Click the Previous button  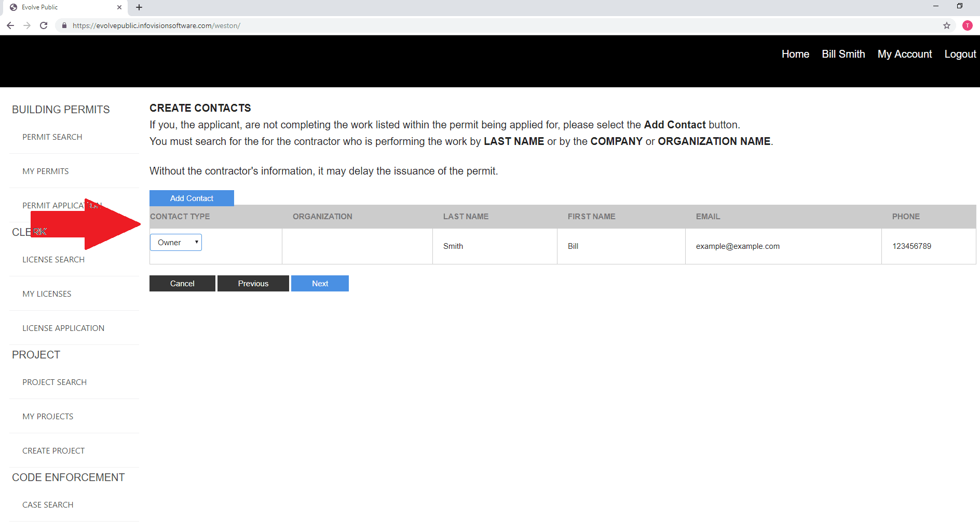click(x=253, y=284)
